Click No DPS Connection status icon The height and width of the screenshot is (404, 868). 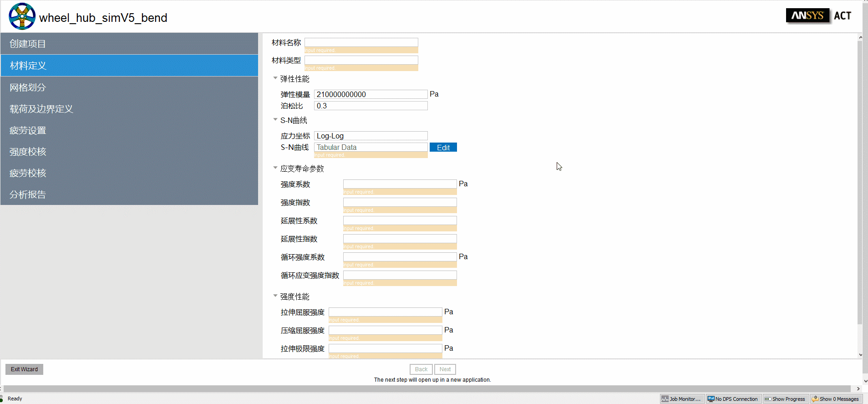point(734,399)
